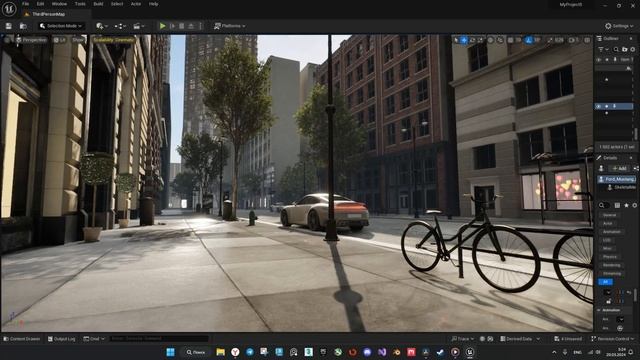The image size is (640, 360).
Task: Click the content browse icon next to Save
Action: pyautogui.click(x=23, y=26)
